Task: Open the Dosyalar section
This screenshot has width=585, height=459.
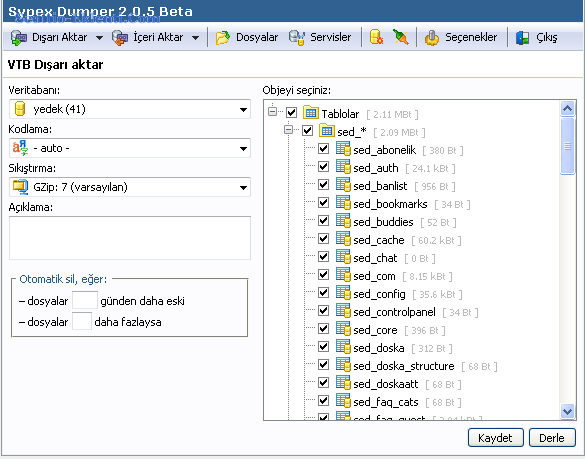Action: pyautogui.click(x=257, y=37)
